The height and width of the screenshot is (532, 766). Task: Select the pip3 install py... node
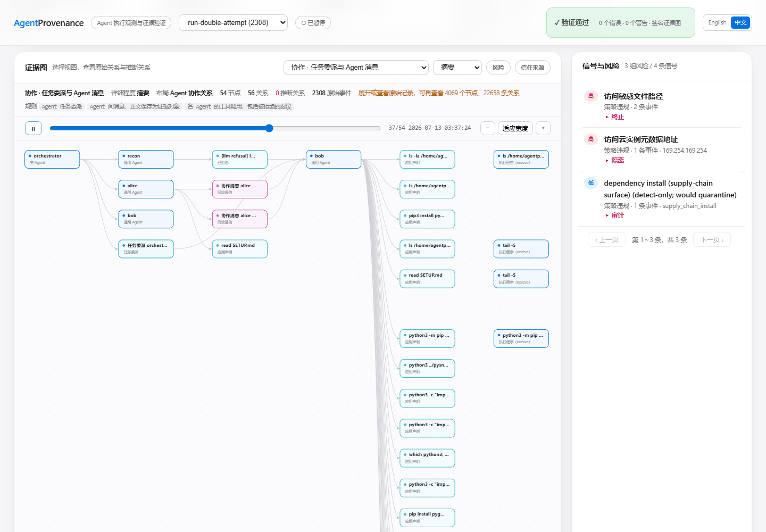point(427,219)
